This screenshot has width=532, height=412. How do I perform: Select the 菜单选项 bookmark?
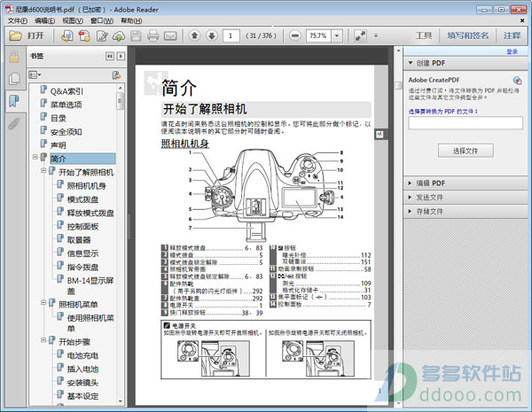click(x=66, y=105)
